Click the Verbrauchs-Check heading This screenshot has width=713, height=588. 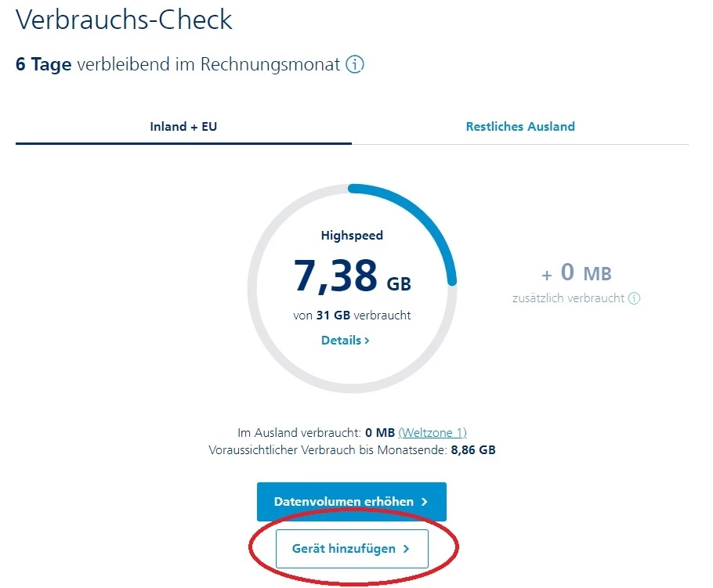tap(124, 20)
